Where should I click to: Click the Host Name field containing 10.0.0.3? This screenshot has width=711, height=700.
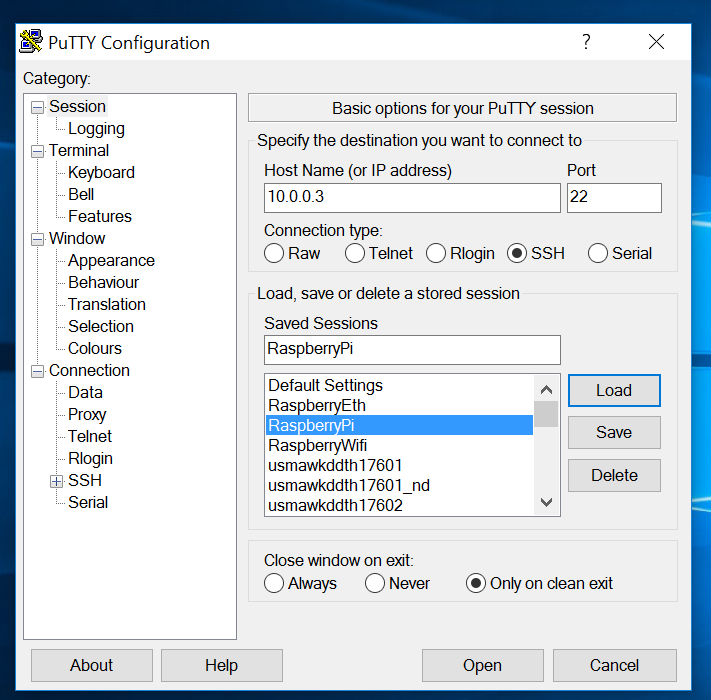[412, 198]
